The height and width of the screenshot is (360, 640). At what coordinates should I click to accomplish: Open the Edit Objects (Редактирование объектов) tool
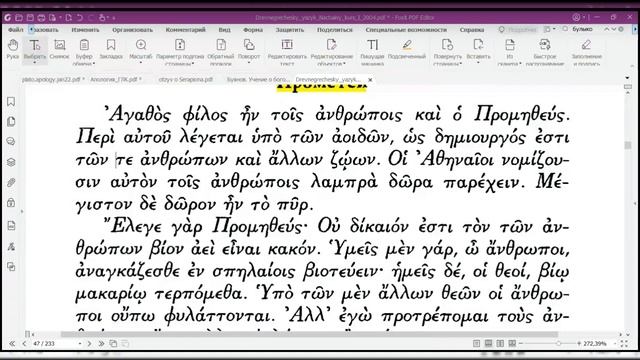point(331,51)
